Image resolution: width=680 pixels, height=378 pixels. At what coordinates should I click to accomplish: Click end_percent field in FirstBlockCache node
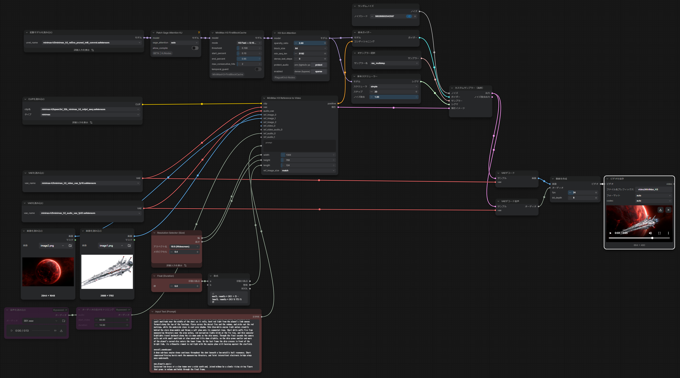pos(249,59)
